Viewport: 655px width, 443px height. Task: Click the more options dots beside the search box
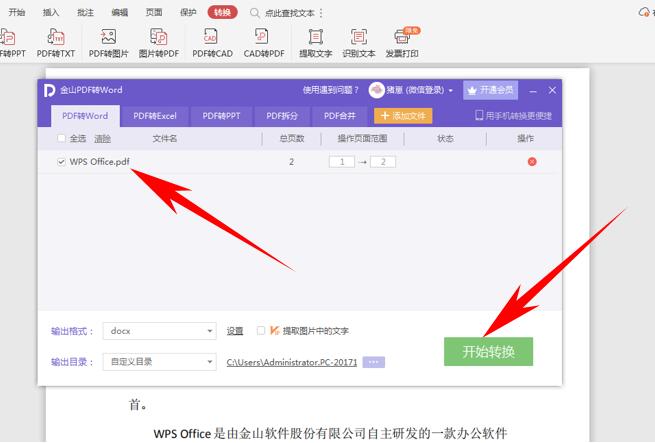(x=321, y=13)
